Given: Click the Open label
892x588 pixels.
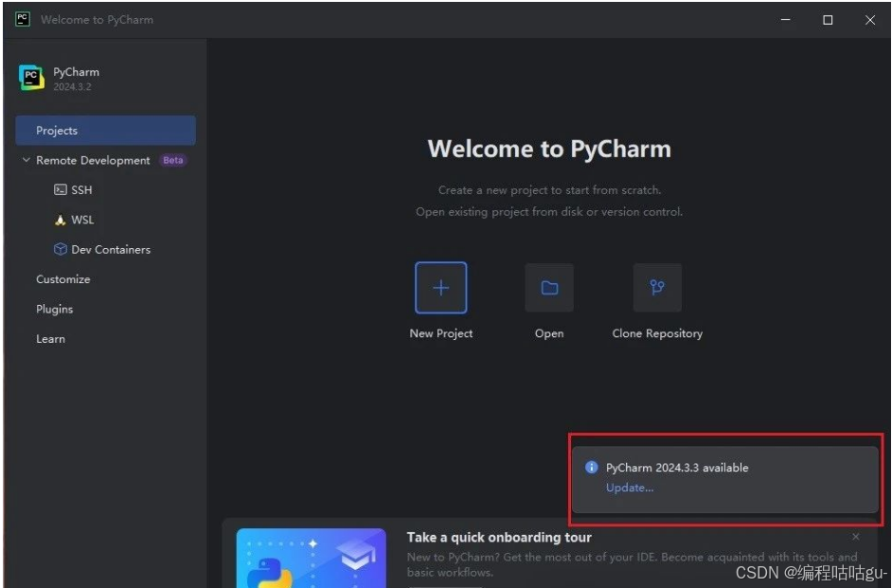Looking at the screenshot, I should click(549, 334).
